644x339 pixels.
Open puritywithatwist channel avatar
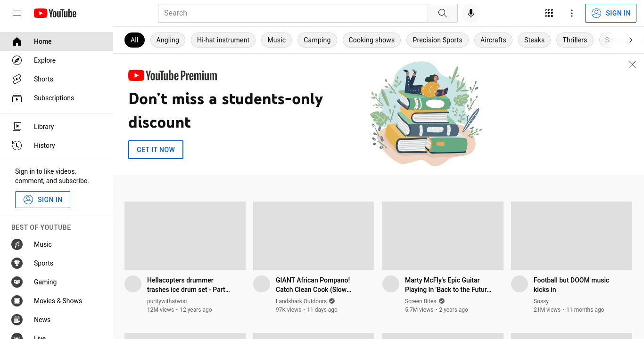(x=133, y=284)
